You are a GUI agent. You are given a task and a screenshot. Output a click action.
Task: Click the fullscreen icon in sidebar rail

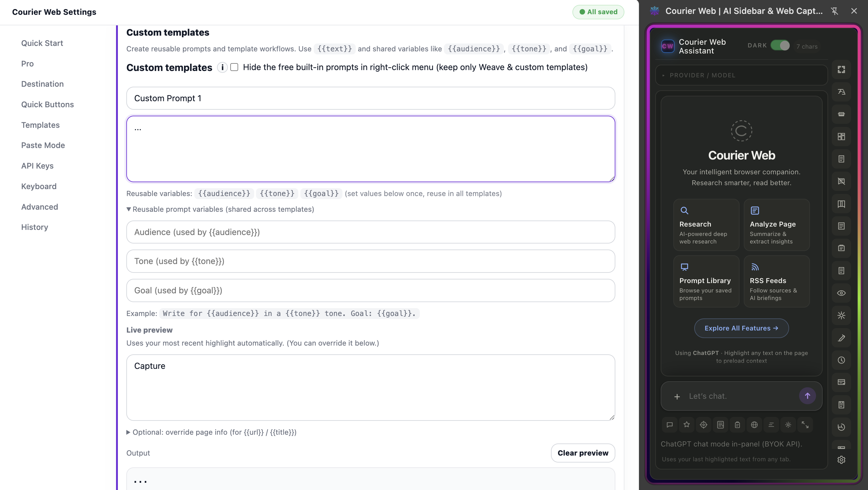click(x=841, y=69)
